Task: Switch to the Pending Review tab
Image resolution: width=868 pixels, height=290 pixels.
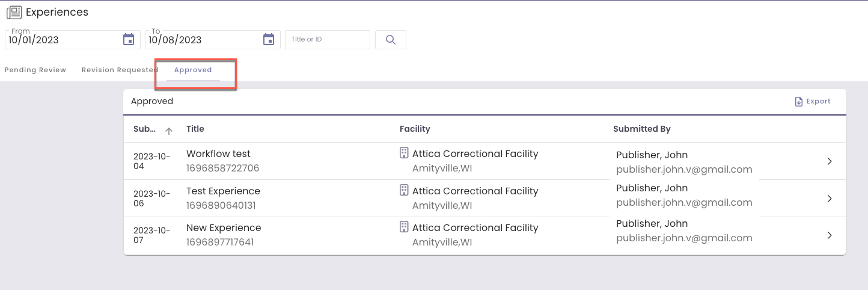Action: [x=35, y=70]
